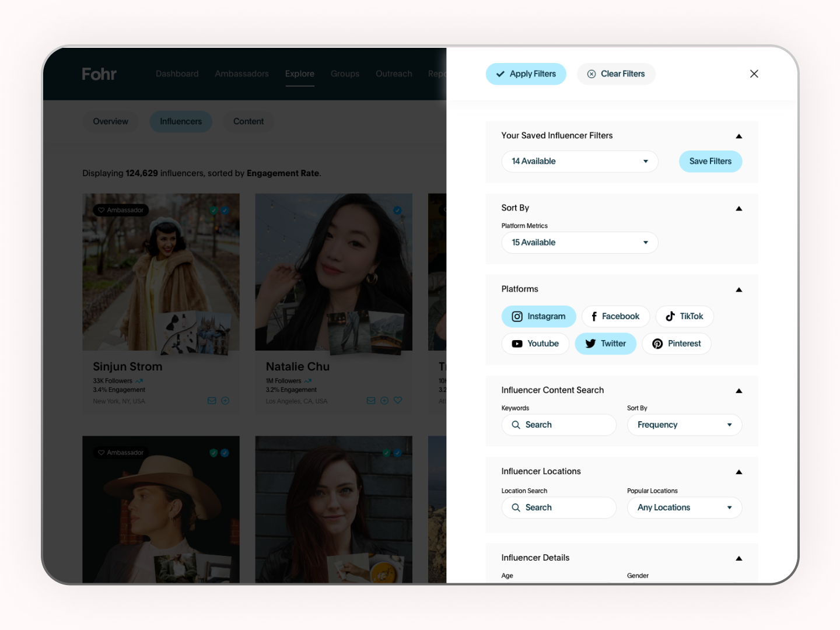Click the Clear Filters button
The width and height of the screenshot is (840, 630).
pos(616,74)
